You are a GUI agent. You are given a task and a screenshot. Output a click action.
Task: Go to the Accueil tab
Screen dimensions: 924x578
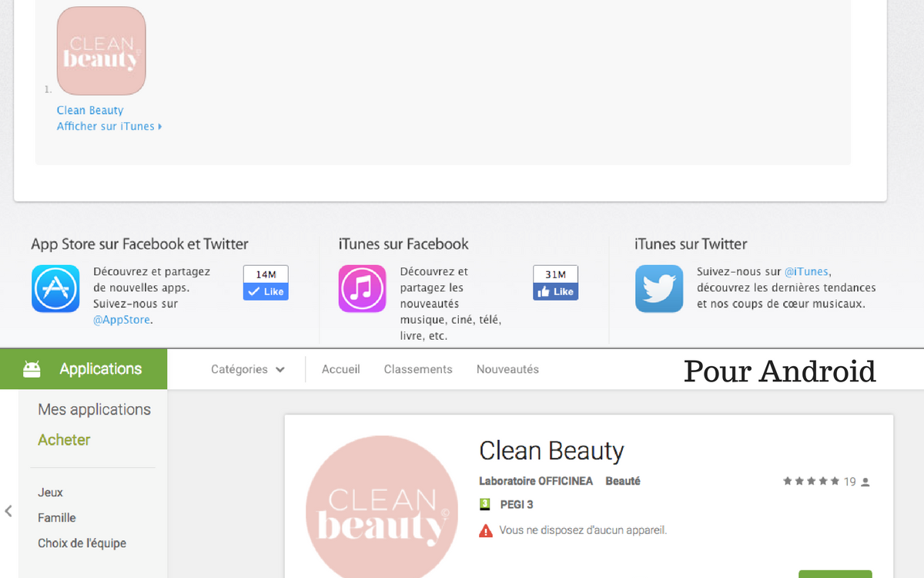(x=340, y=369)
